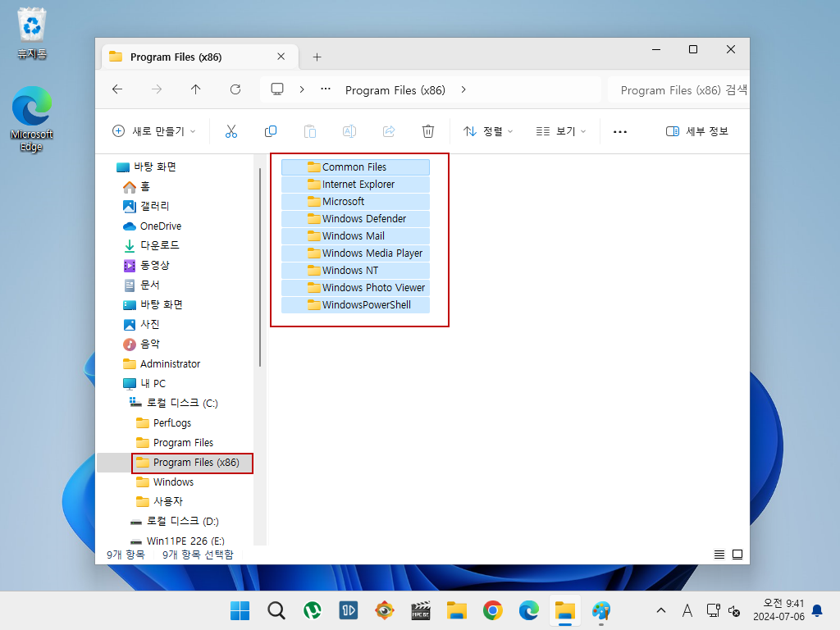Image resolution: width=840 pixels, height=630 pixels.
Task: Refresh the folder view
Action: (x=235, y=89)
